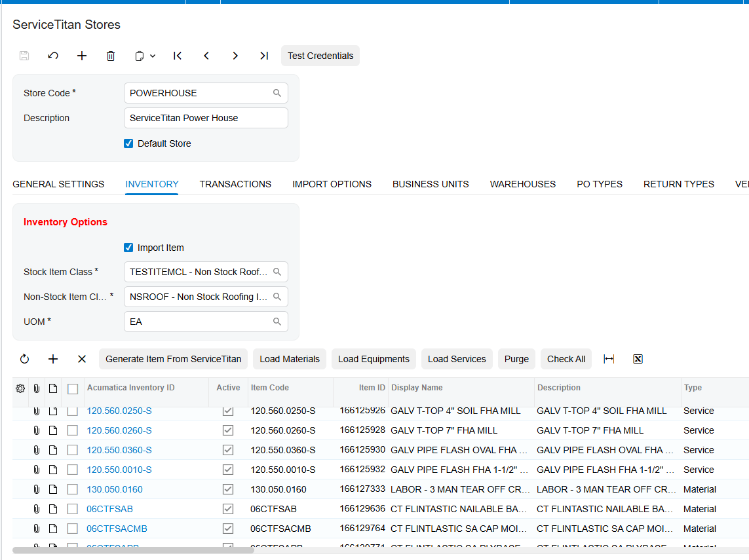
Task: Open the Transactions tab
Action: point(235,184)
